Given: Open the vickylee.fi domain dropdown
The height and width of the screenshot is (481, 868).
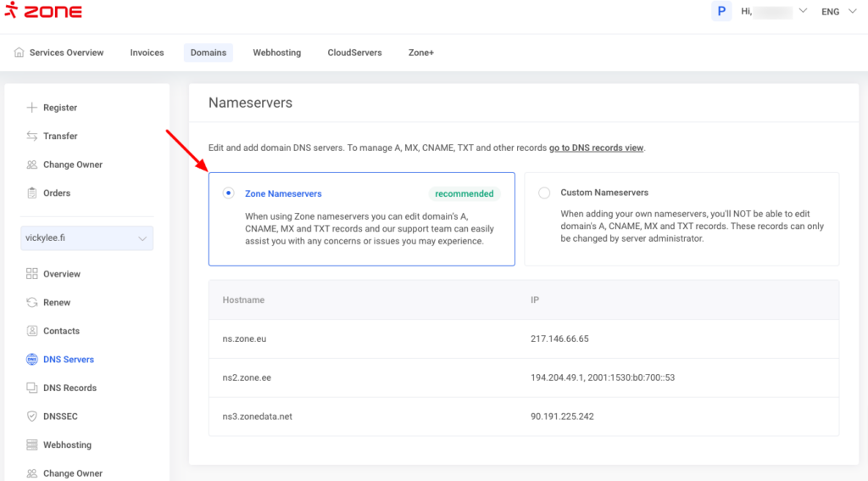Looking at the screenshot, I should [x=87, y=238].
